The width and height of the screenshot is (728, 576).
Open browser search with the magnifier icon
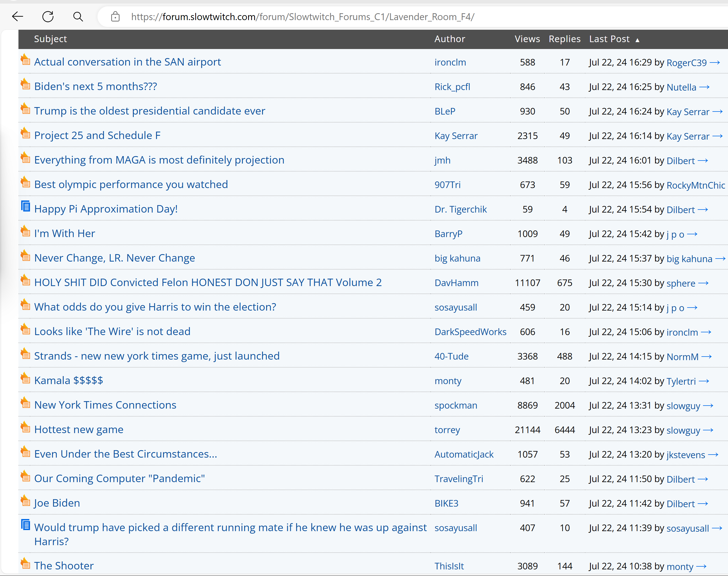[x=78, y=17]
